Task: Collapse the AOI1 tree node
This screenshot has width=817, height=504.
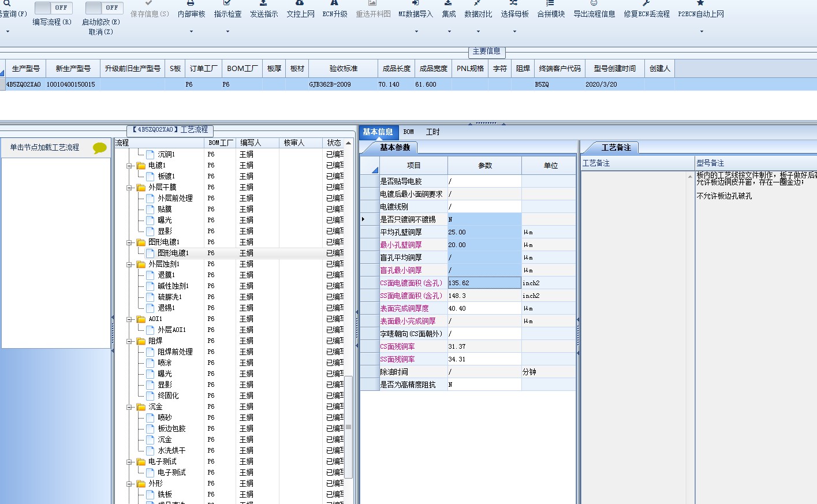Action: [x=130, y=319]
